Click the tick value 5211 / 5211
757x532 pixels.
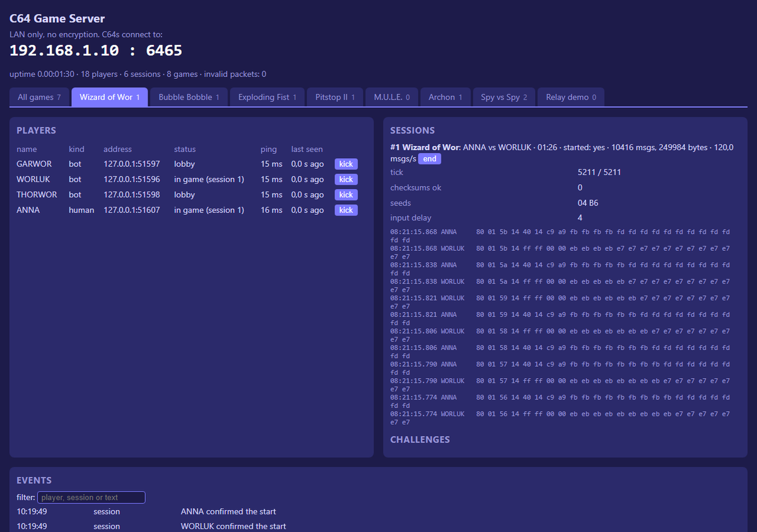tap(599, 172)
